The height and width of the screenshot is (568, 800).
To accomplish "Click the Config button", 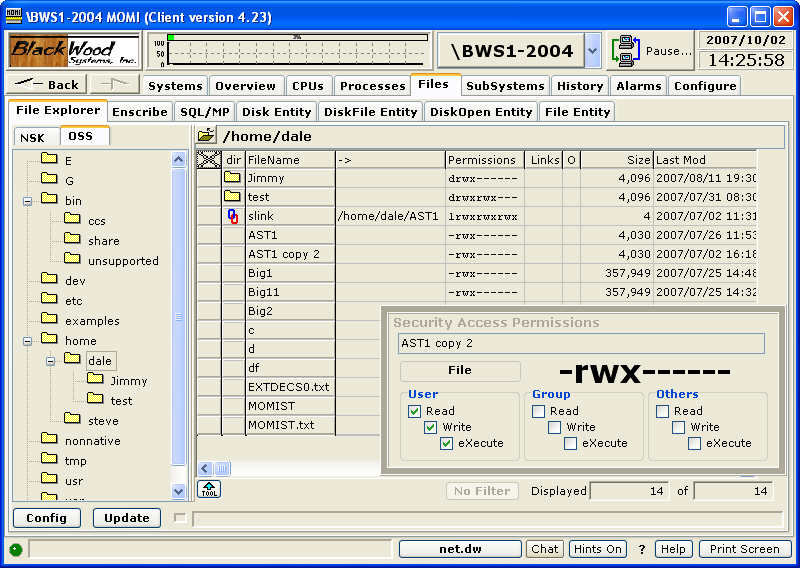I will pyautogui.click(x=46, y=518).
